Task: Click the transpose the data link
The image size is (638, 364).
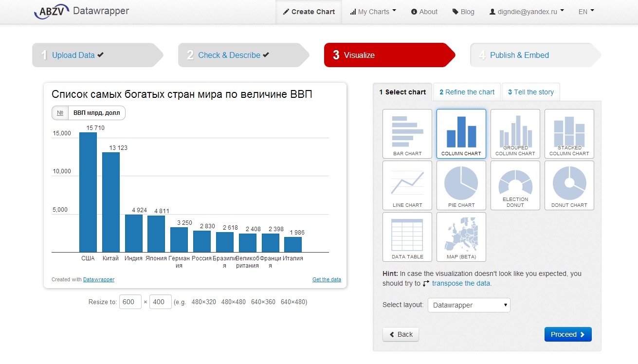Action: (x=461, y=283)
